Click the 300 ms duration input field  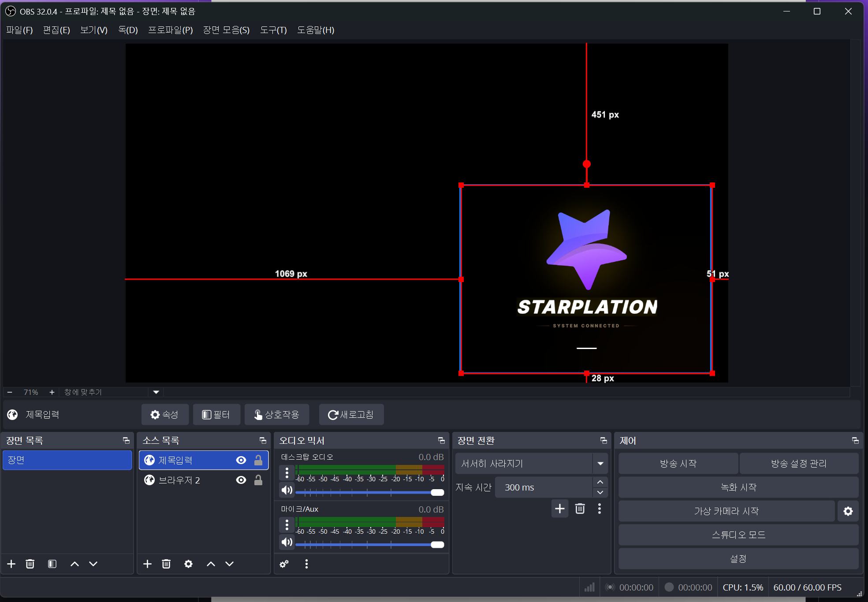click(544, 487)
